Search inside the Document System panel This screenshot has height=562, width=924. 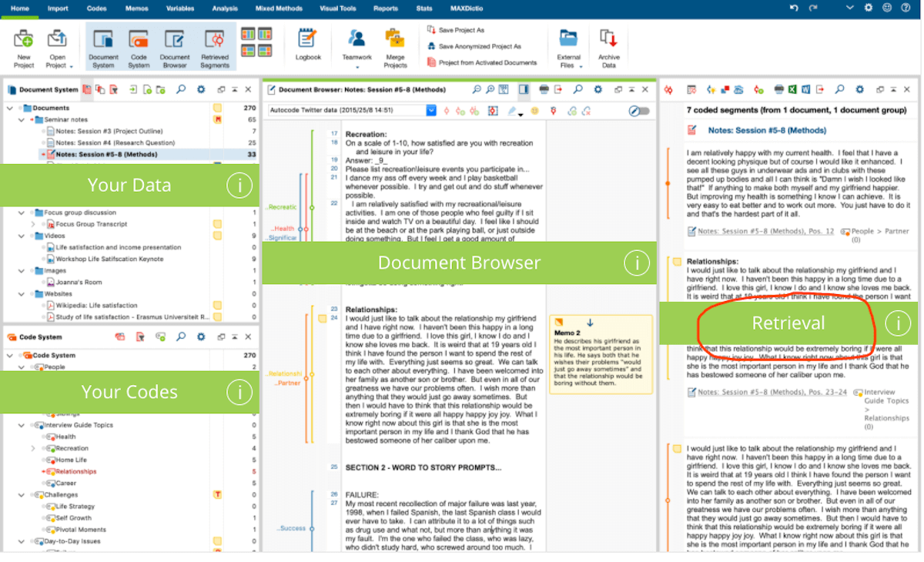pyautogui.click(x=181, y=89)
